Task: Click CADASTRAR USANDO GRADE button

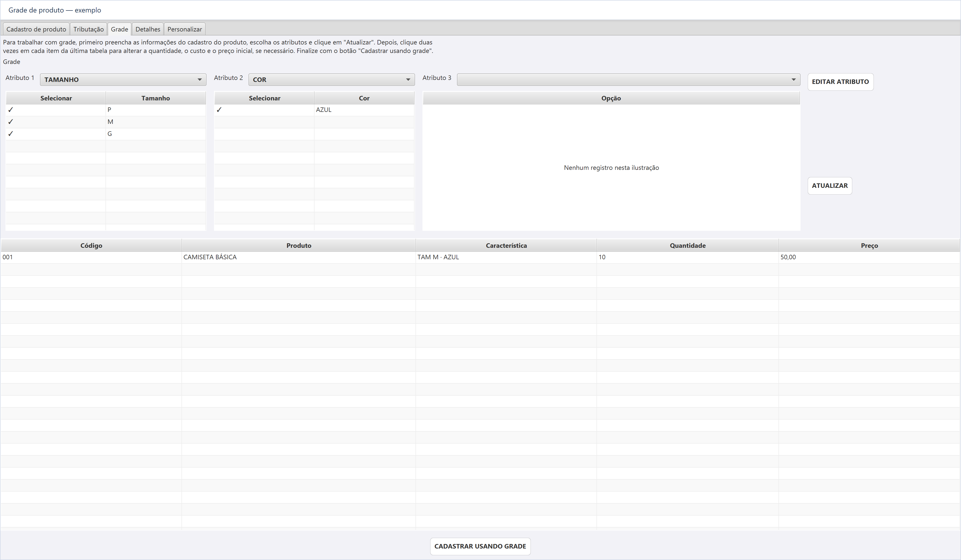Action: tap(480, 546)
